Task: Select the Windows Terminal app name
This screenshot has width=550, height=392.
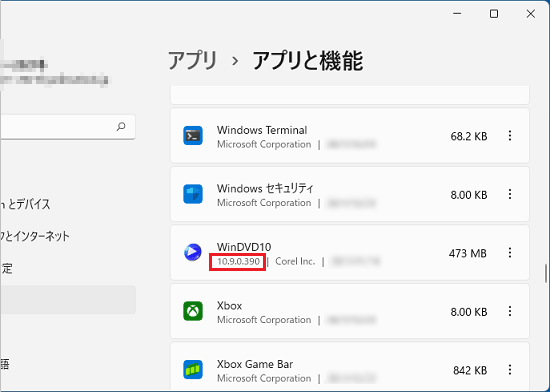Action: [262, 130]
